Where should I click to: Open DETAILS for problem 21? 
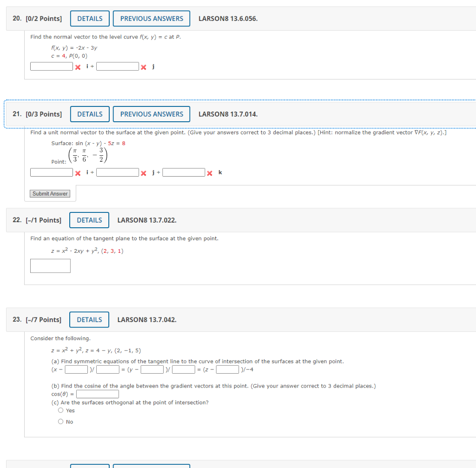(89, 114)
